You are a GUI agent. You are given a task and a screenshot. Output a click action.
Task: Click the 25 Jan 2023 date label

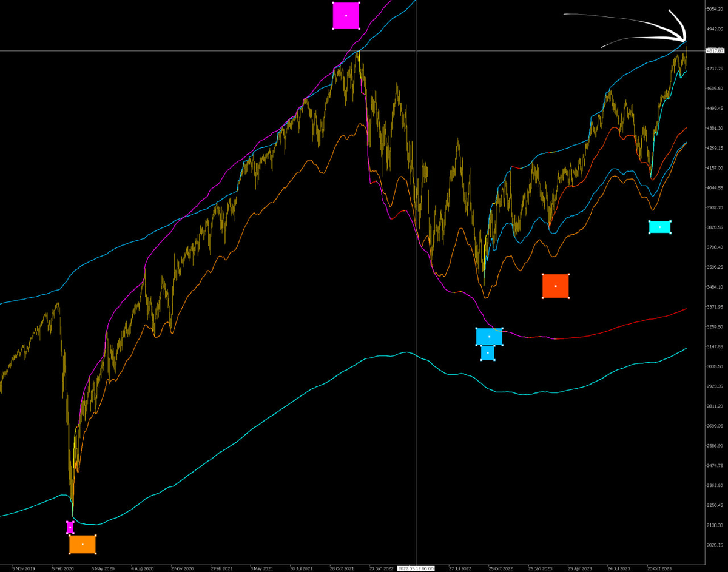coord(540,569)
